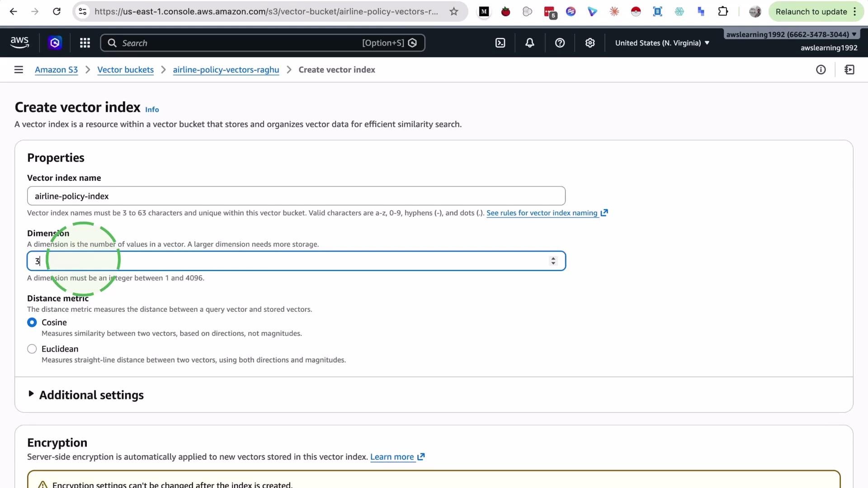Screen dimensions: 868x488
Task: Open the awslearning1992 account dropdown
Action: click(791, 34)
